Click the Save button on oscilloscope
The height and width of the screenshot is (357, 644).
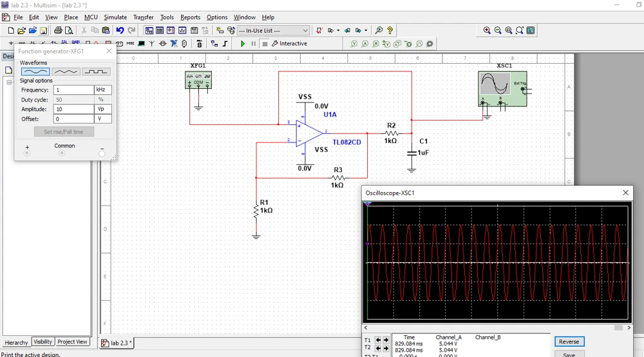569,354
